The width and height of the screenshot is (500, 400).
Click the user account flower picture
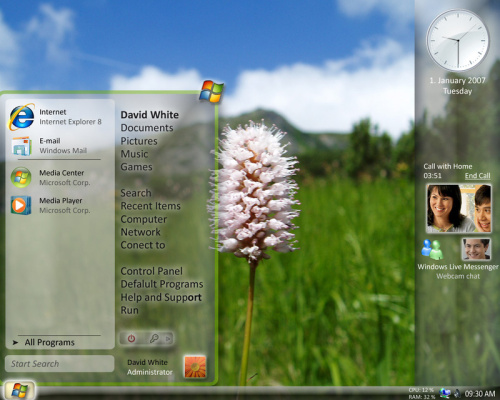coord(195,367)
